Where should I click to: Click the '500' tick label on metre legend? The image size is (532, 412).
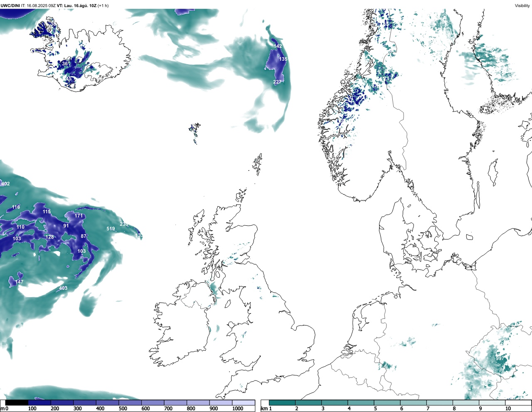[123, 409]
